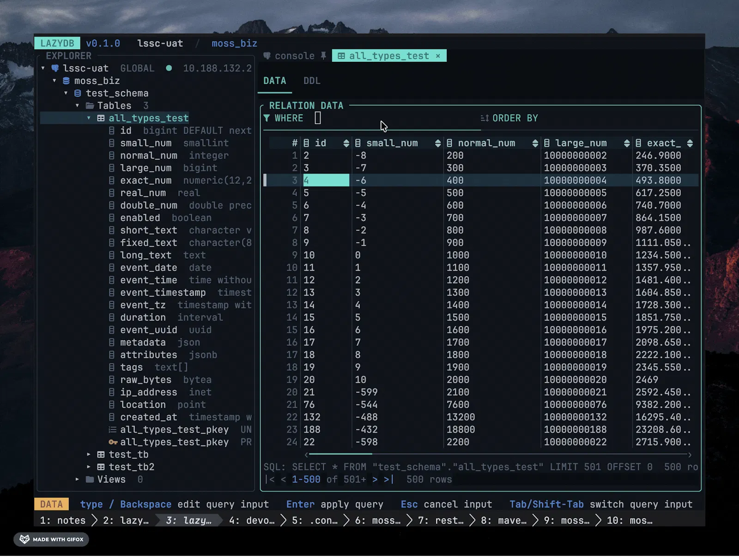Viewport: 739px width, 560px height.
Task: Click the column icon in the large_num header
Action: [x=547, y=143]
